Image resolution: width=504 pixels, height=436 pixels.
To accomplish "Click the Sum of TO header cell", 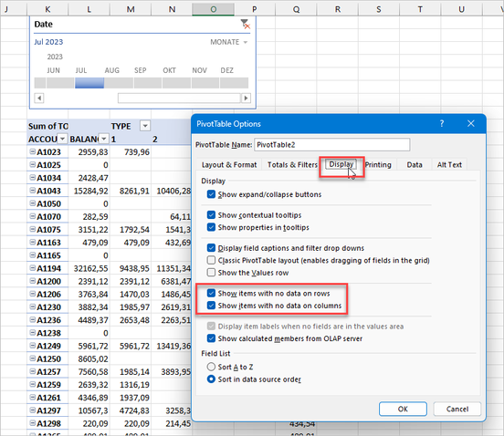I will click(x=47, y=126).
